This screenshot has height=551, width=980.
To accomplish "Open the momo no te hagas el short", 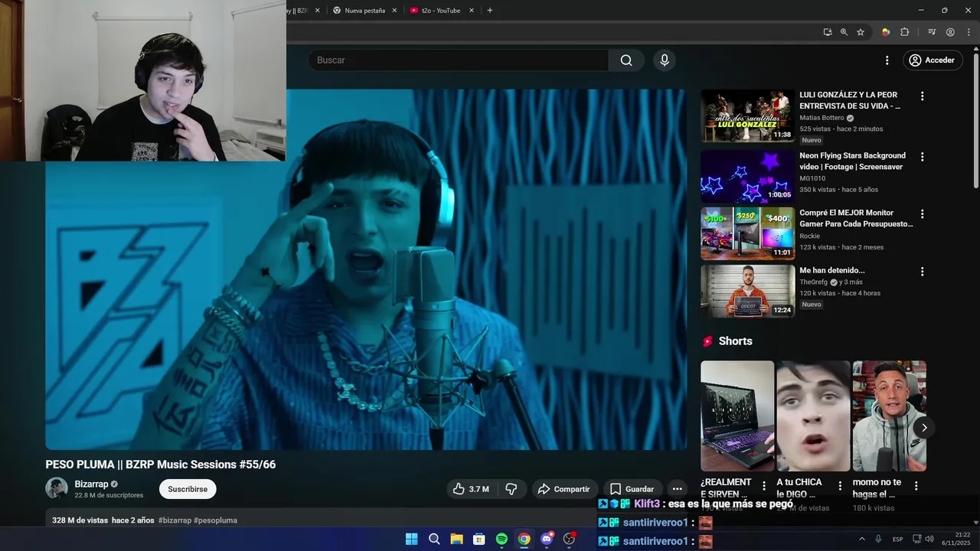I will [890, 416].
